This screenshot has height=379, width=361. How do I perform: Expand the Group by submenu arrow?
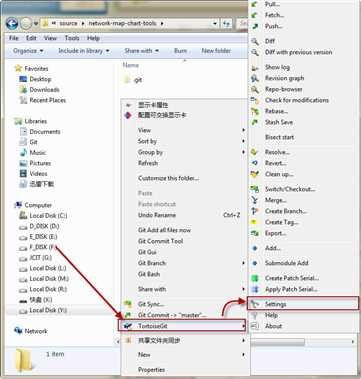click(x=244, y=152)
